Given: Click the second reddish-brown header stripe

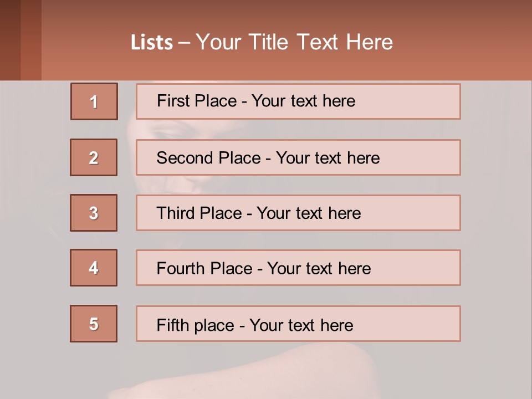Looking at the screenshot, I should coord(31,40).
